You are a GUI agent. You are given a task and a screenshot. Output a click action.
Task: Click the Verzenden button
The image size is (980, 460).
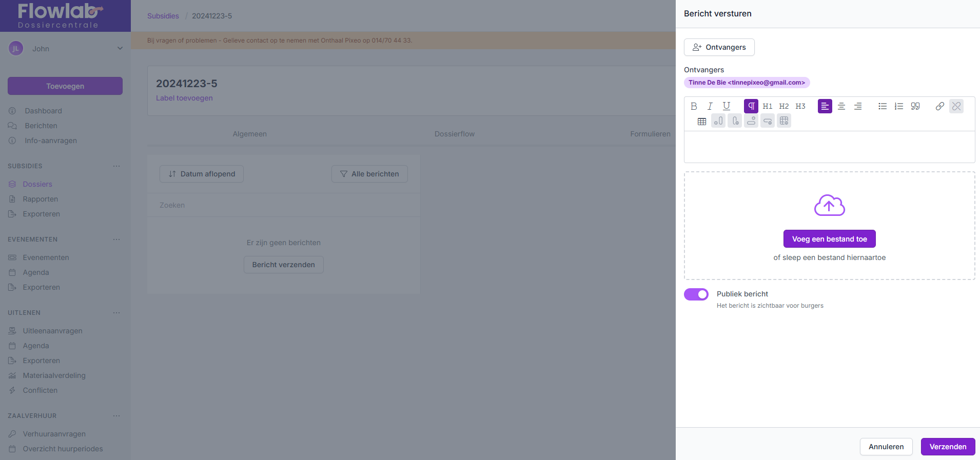(948, 447)
